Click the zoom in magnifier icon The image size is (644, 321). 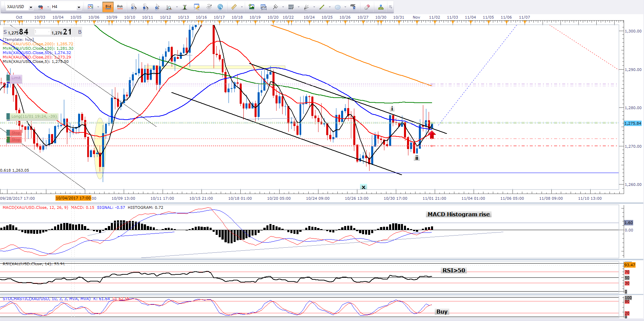134,7
